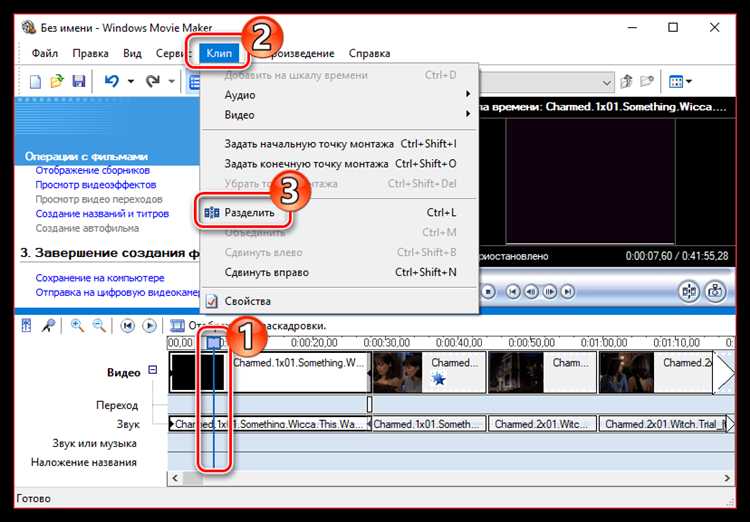Open the Views dropdown arrow
750x522 pixels.
[689, 81]
